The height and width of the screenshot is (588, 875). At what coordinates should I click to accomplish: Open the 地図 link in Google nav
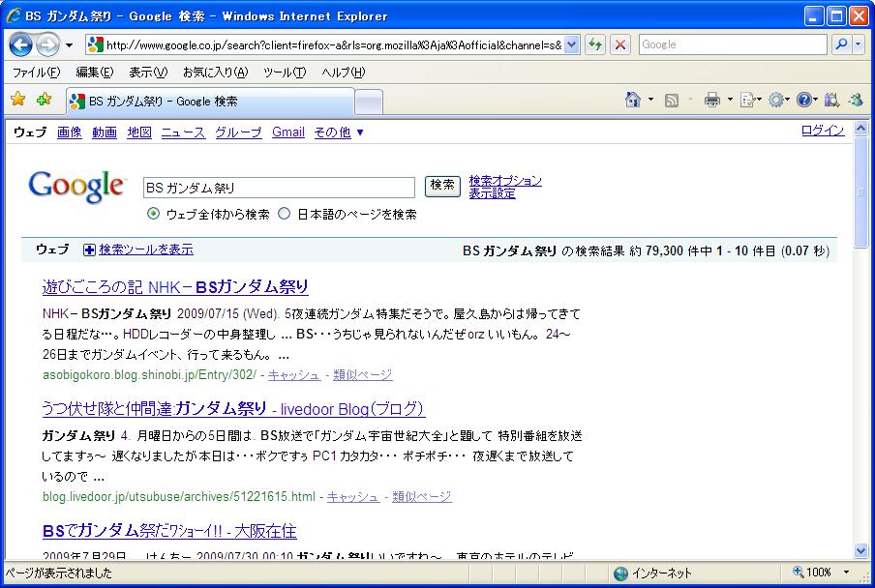pyautogui.click(x=139, y=132)
